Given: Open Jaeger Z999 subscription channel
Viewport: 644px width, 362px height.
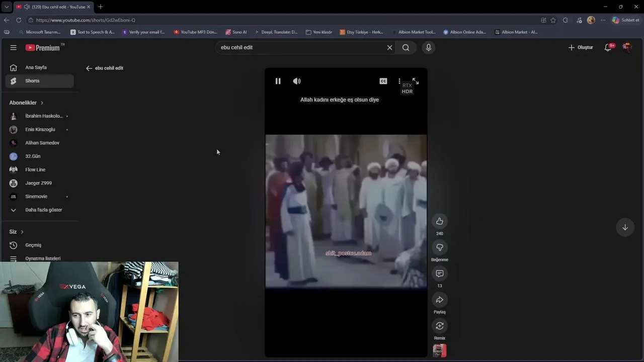Looking at the screenshot, I should tap(39, 183).
